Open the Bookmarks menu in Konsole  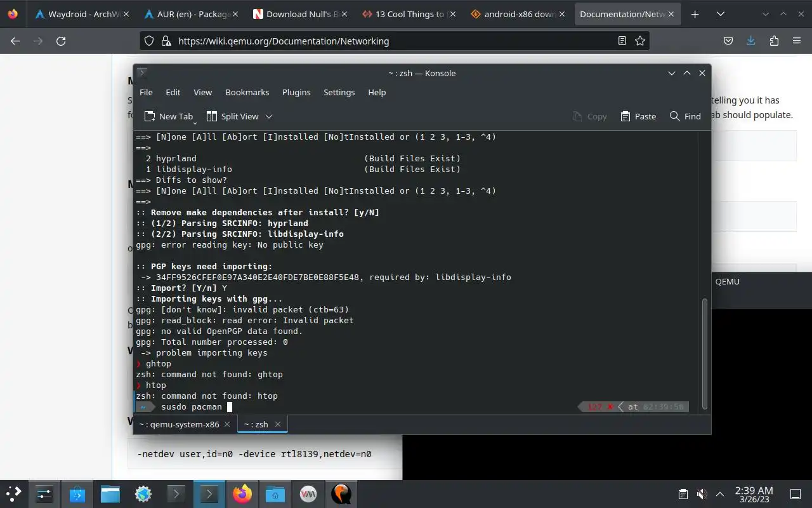pos(247,92)
